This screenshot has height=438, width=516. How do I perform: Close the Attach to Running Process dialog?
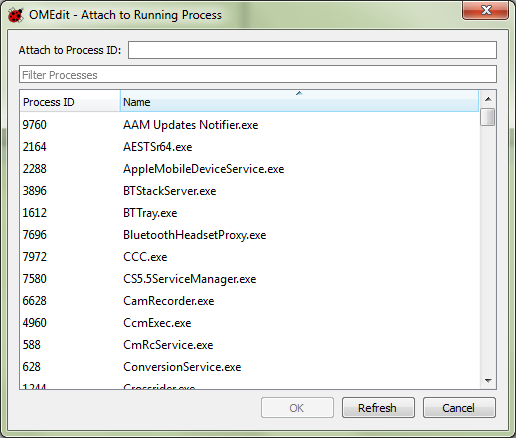click(x=485, y=10)
